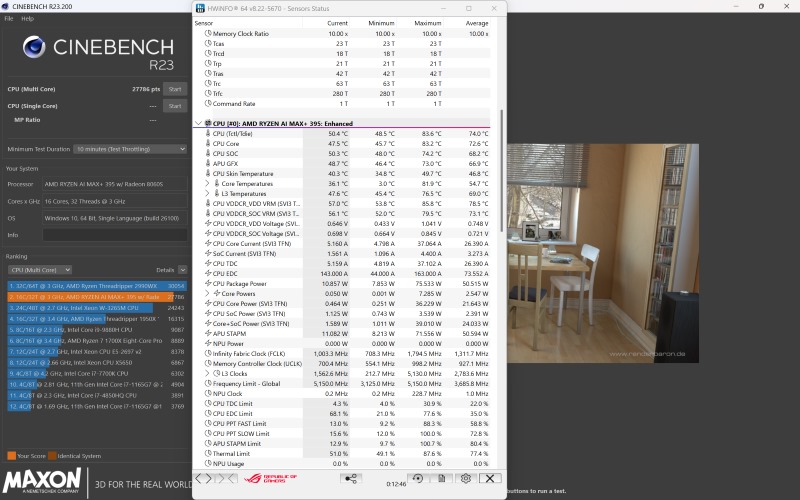Select the SoC Current (SVI3 TFN) row
Image resolution: width=800 pixels, height=500 pixels.
(x=342, y=254)
